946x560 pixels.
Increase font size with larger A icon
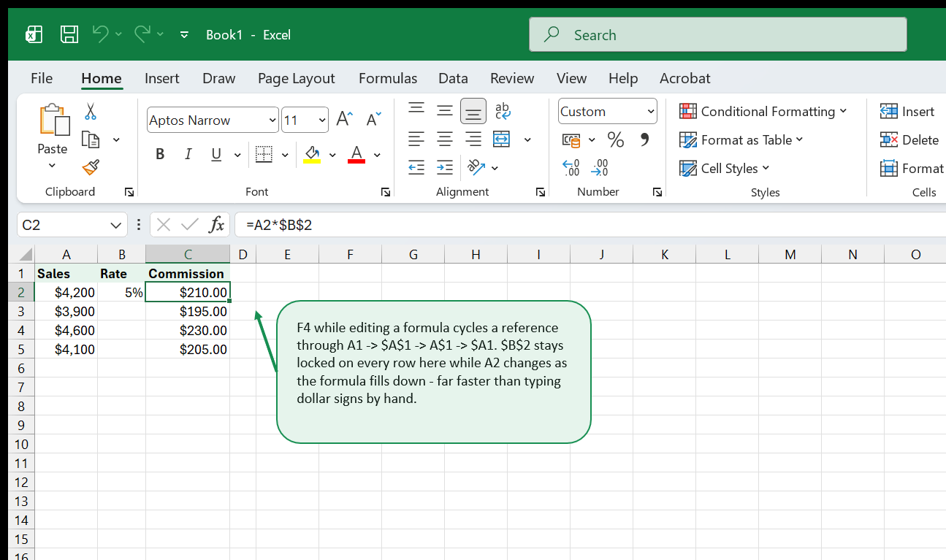[x=344, y=120]
